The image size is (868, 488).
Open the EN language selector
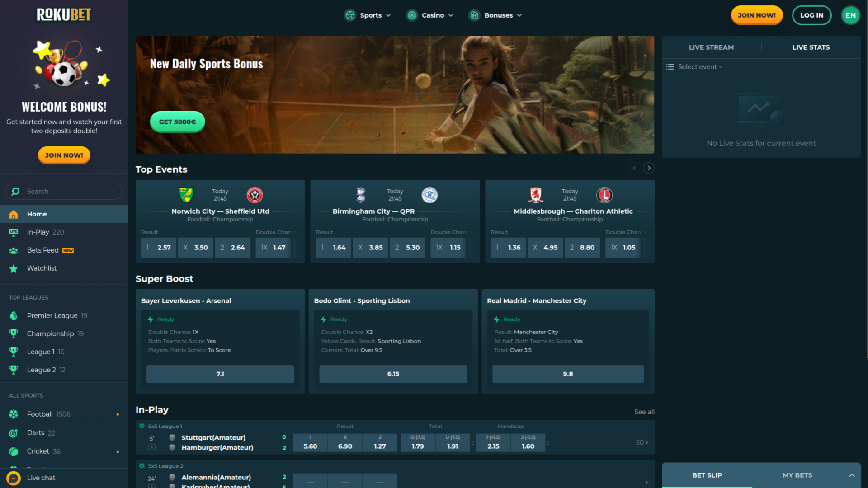point(850,15)
